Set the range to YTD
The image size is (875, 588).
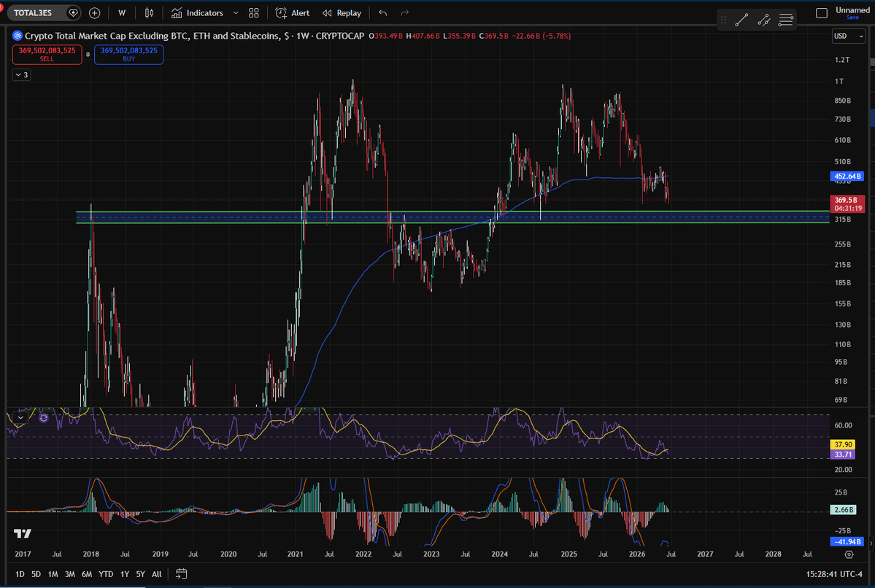[106, 574]
